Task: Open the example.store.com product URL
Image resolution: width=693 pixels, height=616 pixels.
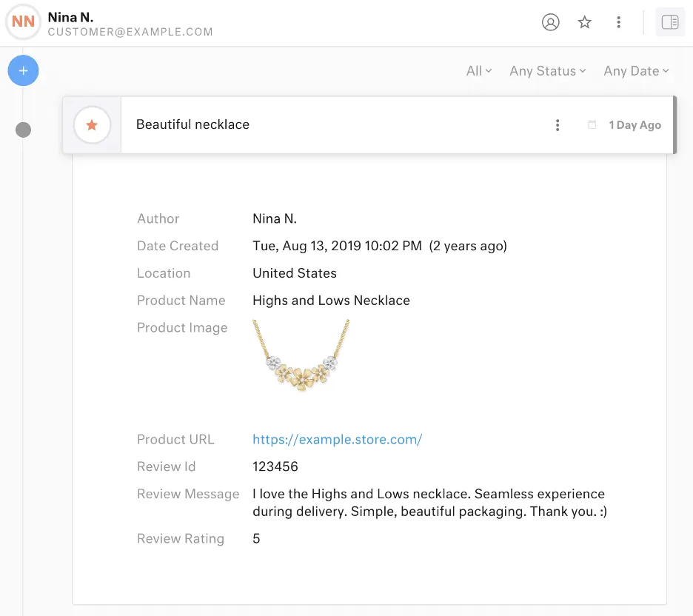Action: [337, 439]
